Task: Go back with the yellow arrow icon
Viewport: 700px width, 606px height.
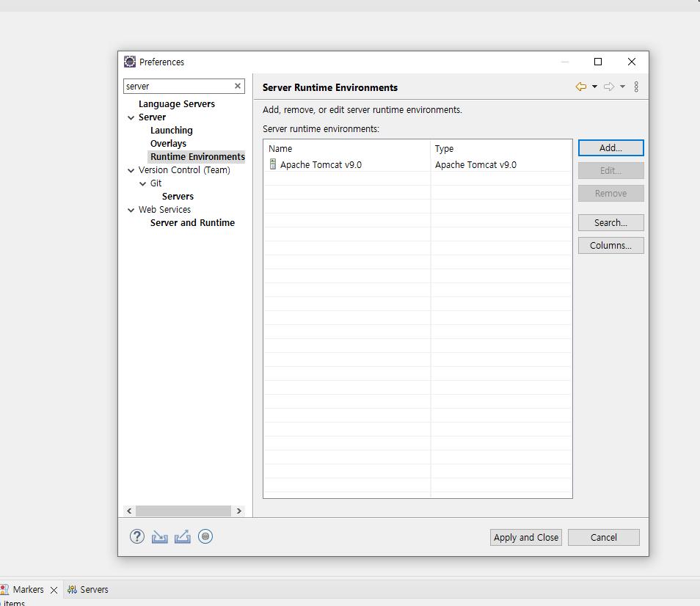Action: [x=581, y=87]
